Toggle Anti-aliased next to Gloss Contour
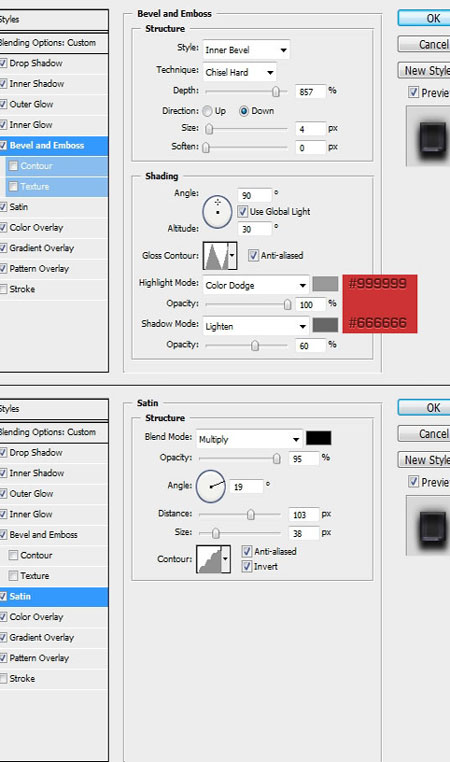The height and width of the screenshot is (762, 450). click(253, 255)
